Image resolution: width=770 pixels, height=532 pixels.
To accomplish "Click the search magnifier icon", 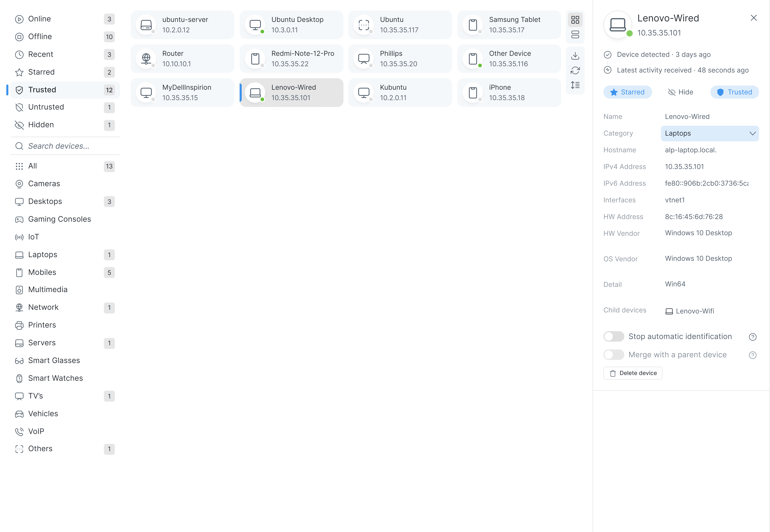I will [19, 146].
